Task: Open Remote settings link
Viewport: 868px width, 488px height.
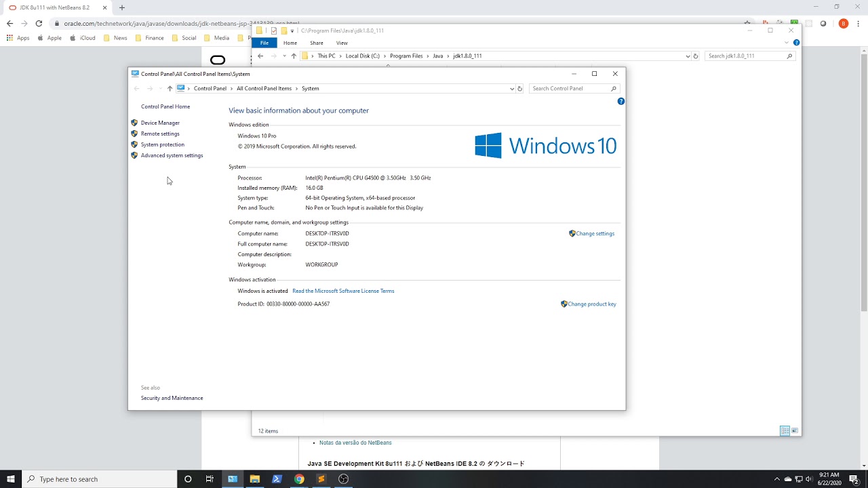Action: 160,134
